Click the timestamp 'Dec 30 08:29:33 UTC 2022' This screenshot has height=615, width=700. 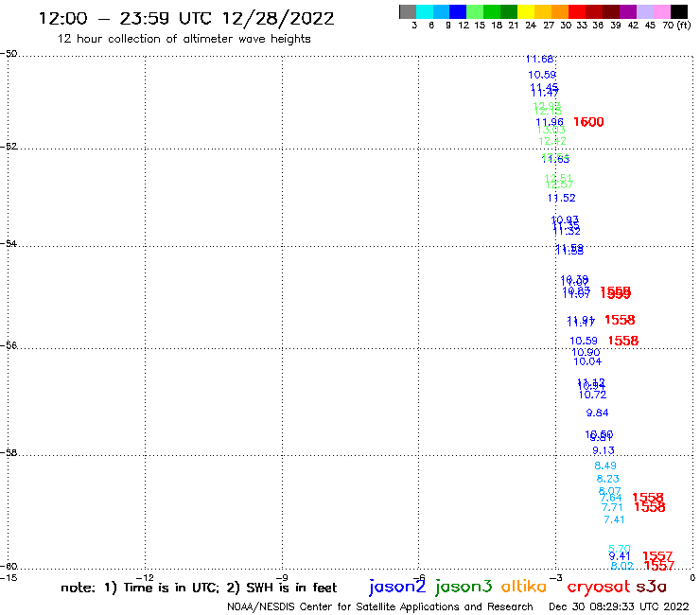coord(619,606)
